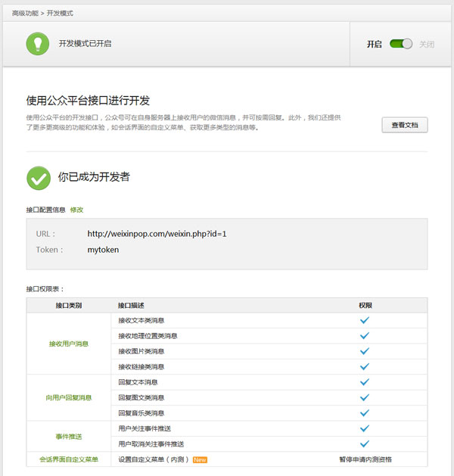Click the 开发模式 breadcrumb item
The height and width of the screenshot is (476, 454).
click(61, 14)
